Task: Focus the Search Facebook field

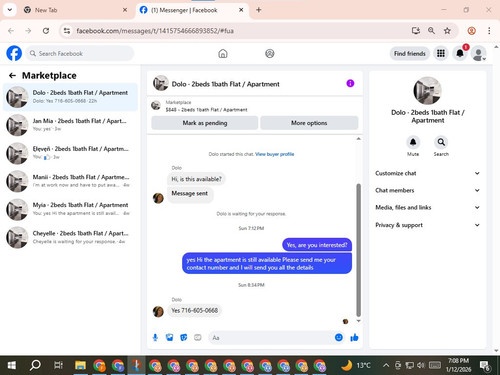Action: [80, 53]
